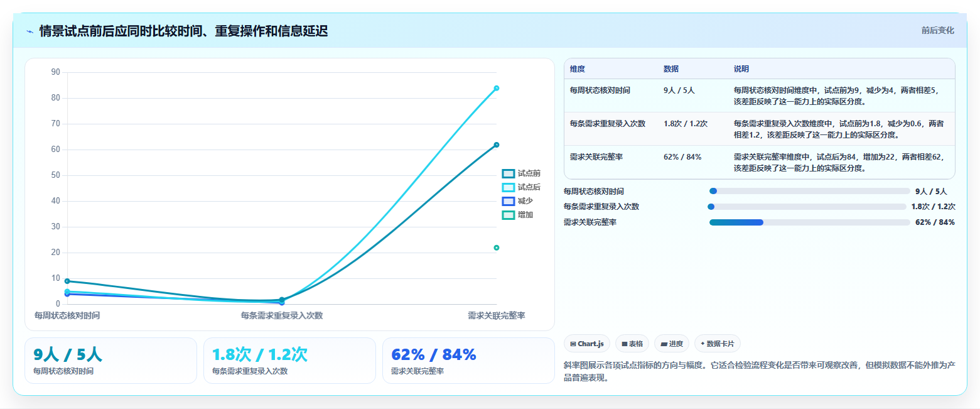
Task: Select the 表格 tag
Action: (x=632, y=344)
